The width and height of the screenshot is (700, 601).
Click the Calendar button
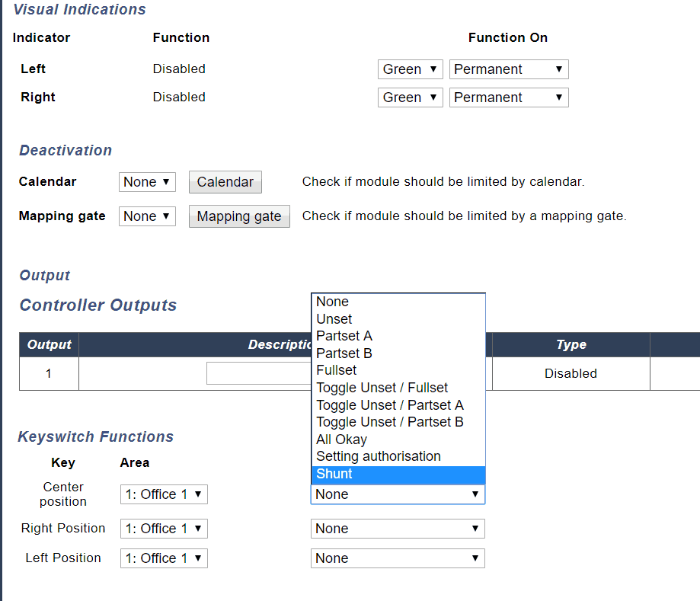tap(225, 181)
